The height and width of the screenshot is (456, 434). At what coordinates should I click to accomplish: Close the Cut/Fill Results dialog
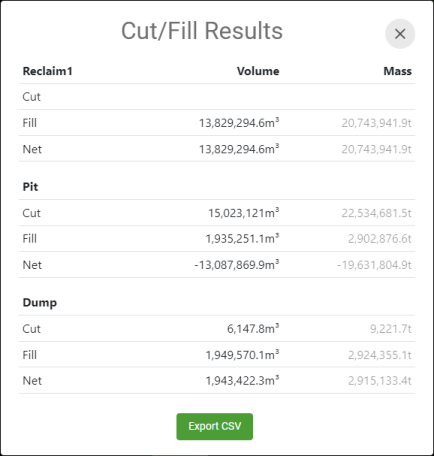point(400,34)
